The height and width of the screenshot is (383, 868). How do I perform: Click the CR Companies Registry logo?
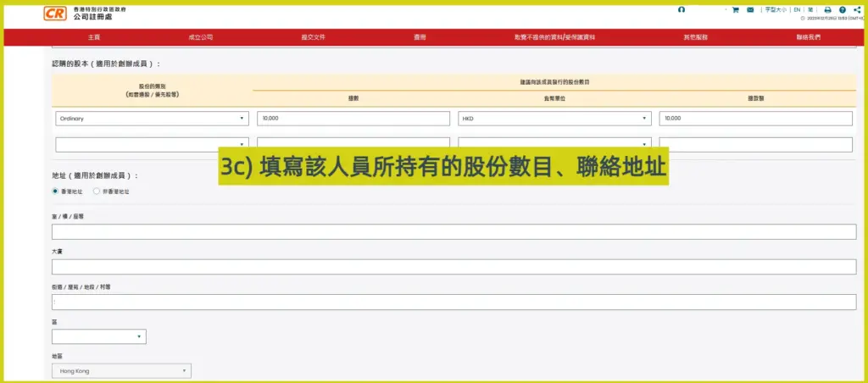point(55,14)
